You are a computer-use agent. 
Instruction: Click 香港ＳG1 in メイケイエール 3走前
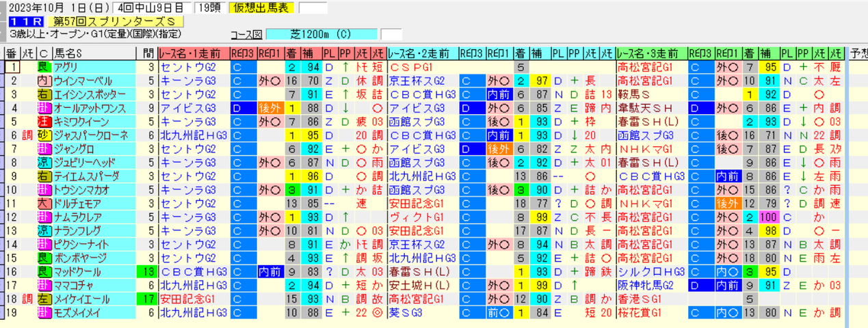point(640,299)
